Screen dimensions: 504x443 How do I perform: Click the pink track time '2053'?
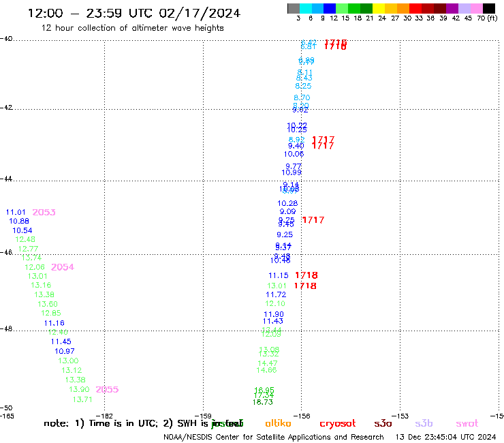click(44, 213)
